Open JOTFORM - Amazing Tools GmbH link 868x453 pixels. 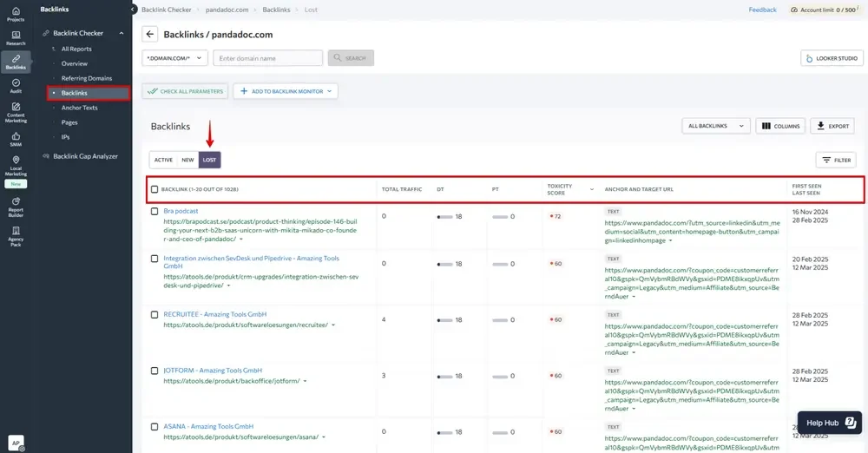coord(213,371)
